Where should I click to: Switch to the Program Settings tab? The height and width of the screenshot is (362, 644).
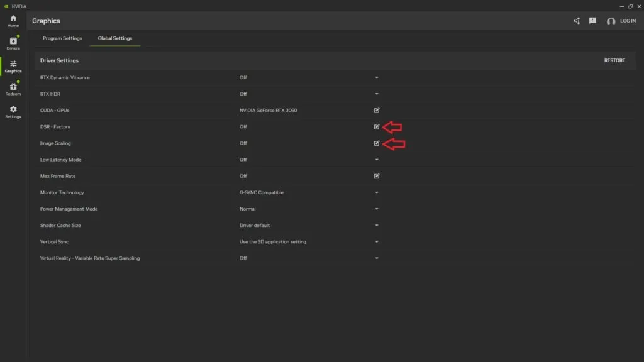pyautogui.click(x=62, y=38)
